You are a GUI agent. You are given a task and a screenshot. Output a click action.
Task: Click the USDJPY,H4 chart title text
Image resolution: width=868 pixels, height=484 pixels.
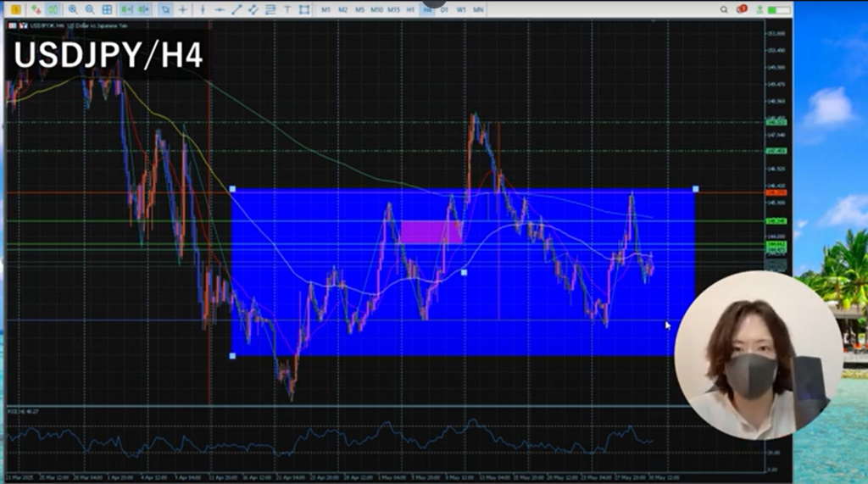pos(79,25)
